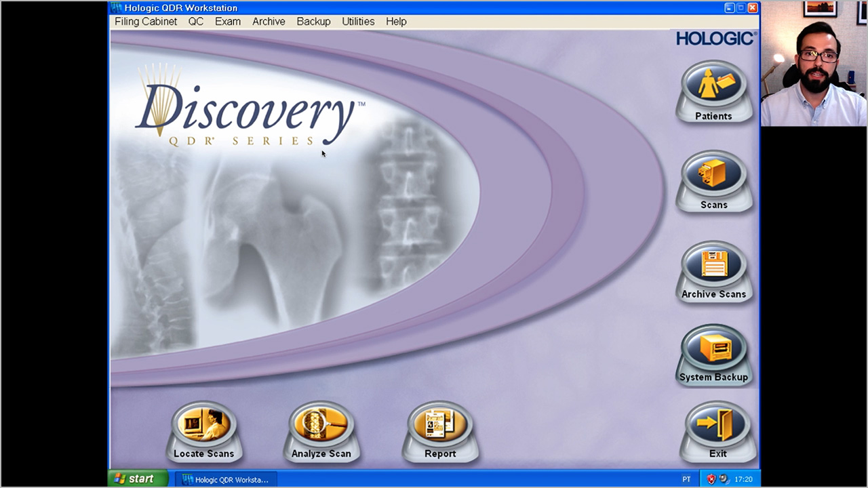Open the QC menu
868x488 pixels.
pos(195,21)
